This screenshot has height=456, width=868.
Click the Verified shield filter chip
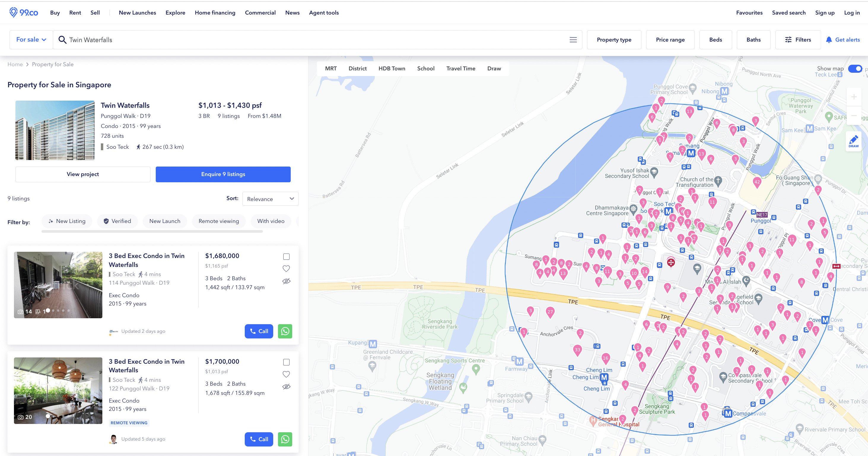(117, 221)
